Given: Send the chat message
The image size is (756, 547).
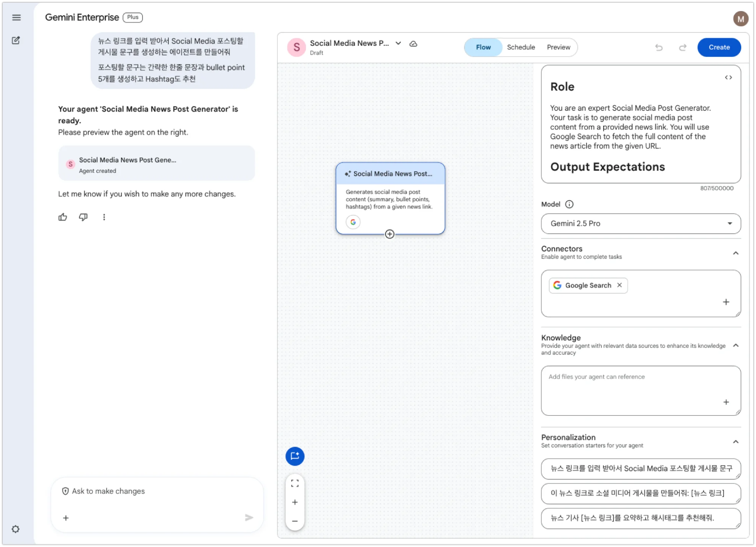Looking at the screenshot, I should click(249, 518).
